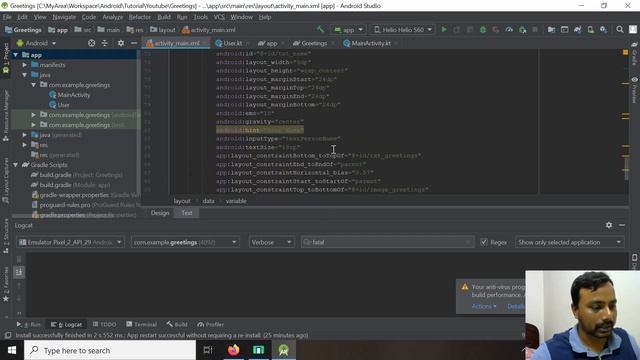Screen dimensions: 640x360
Task: Click the variable breadcrumb below the editor
Action: pyautogui.click(x=236, y=201)
